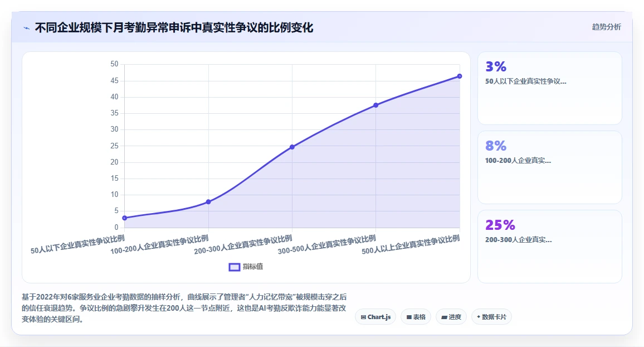Toggle the 指标值 legend color box

tap(234, 267)
